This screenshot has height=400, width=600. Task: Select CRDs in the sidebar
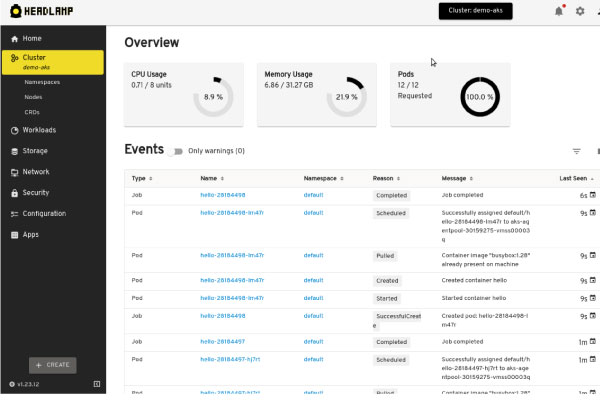tap(32, 113)
